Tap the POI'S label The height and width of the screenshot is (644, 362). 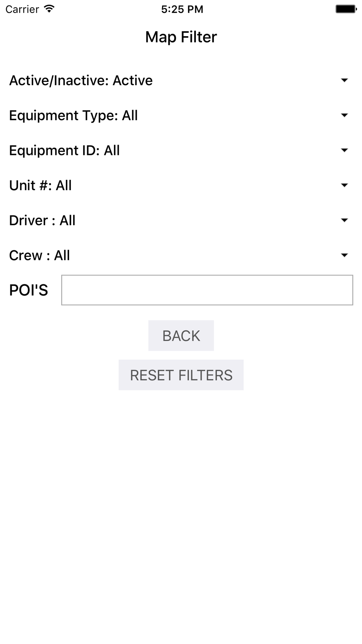point(29,290)
